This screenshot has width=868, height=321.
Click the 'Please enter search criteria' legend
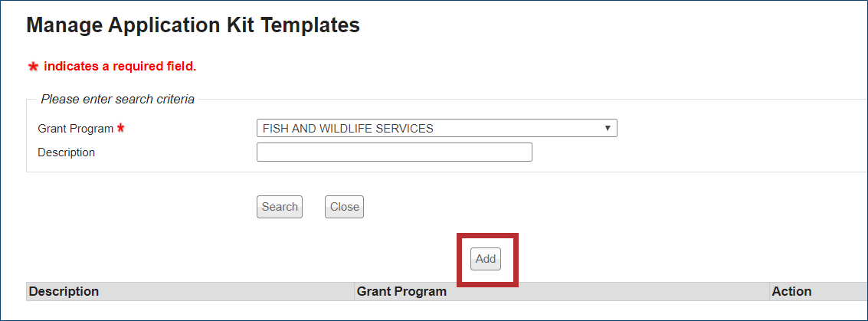(117, 99)
